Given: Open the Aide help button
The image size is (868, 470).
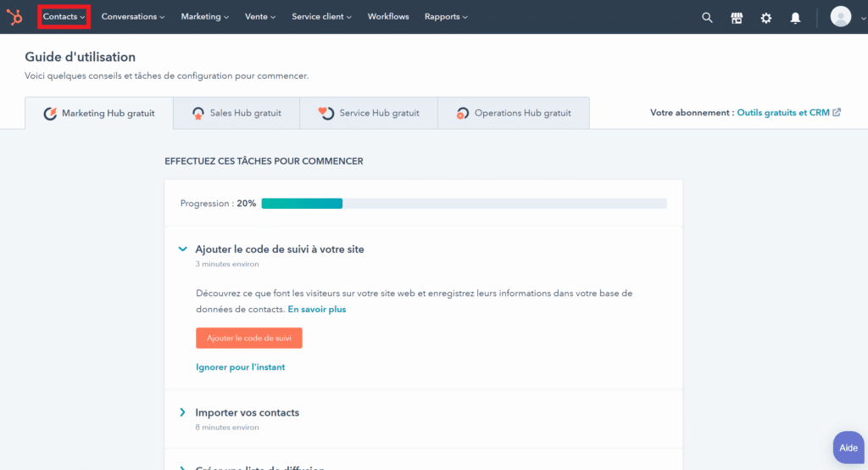Looking at the screenshot, I should 848,447.
